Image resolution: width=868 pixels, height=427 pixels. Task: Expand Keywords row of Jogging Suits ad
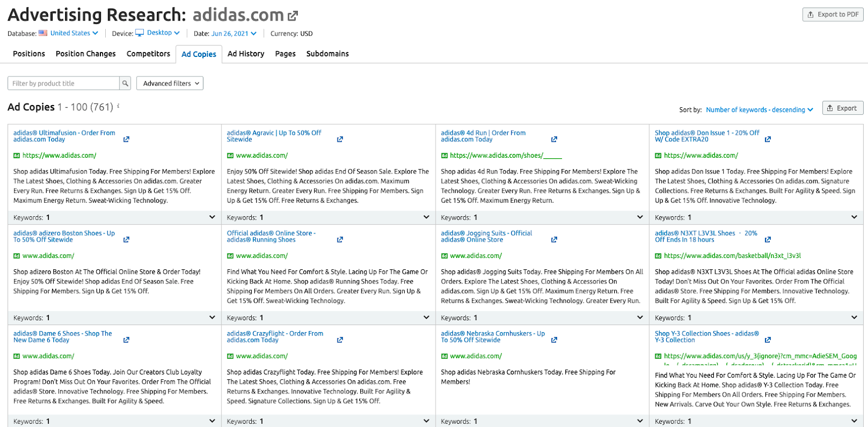pyautogui.click(x=640, y=318)
